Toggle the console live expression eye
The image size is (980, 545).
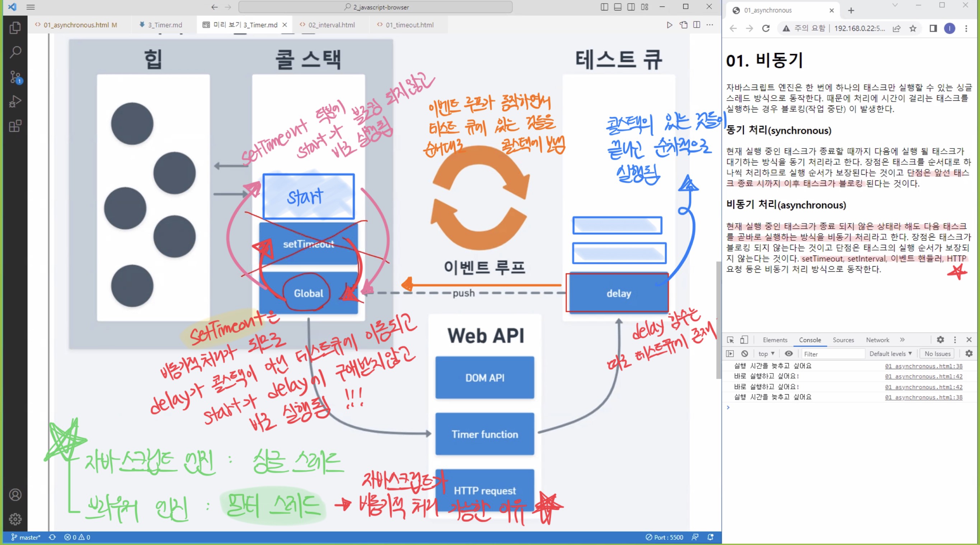pyautogui.click(x=789, y=354)
